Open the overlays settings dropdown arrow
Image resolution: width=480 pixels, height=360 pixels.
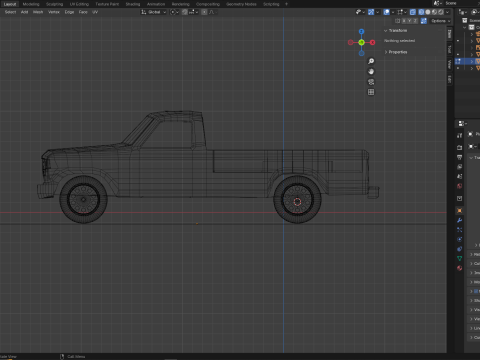tap(393, 12)
